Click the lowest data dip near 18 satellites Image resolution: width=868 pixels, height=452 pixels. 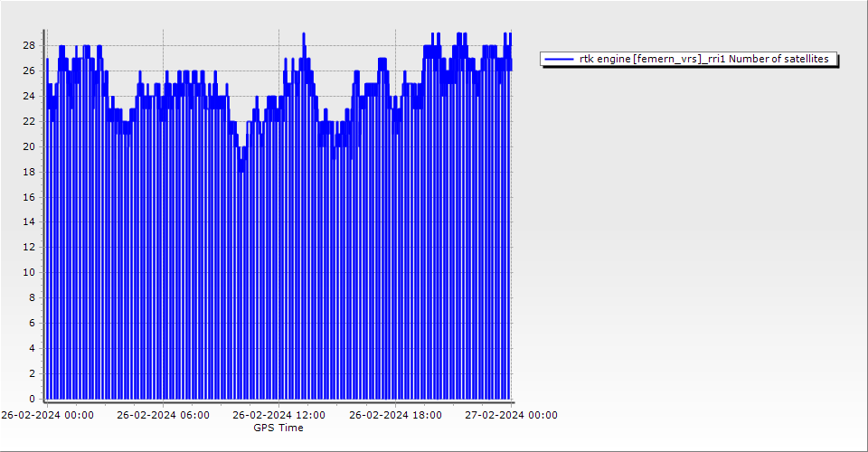(x=241, y=170)
